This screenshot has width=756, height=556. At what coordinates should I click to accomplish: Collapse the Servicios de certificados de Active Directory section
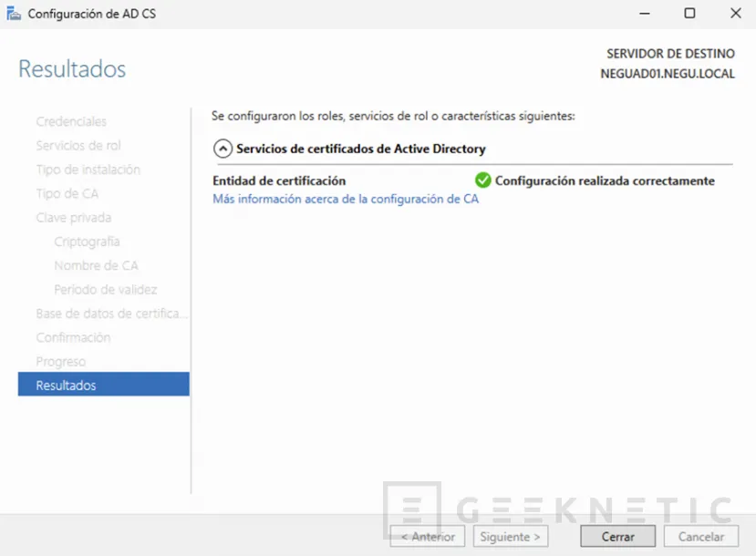(222, 147)
